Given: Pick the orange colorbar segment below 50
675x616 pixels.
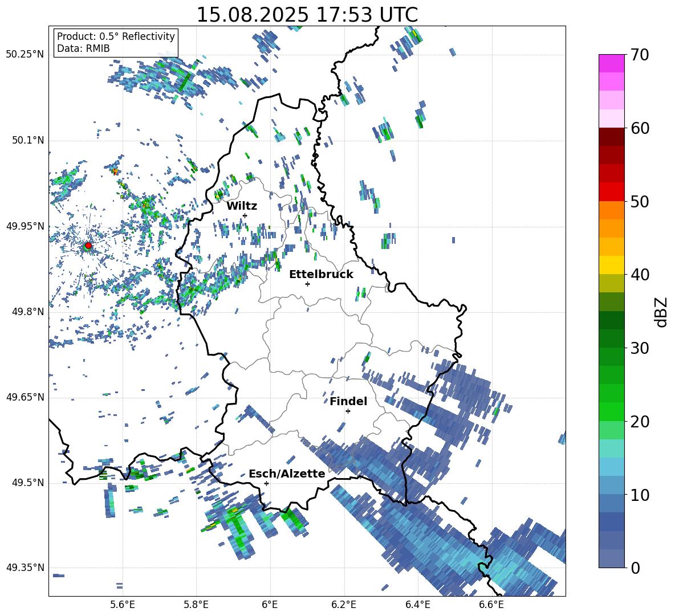Looking at the screenshot, I should (x=611, y=210).
